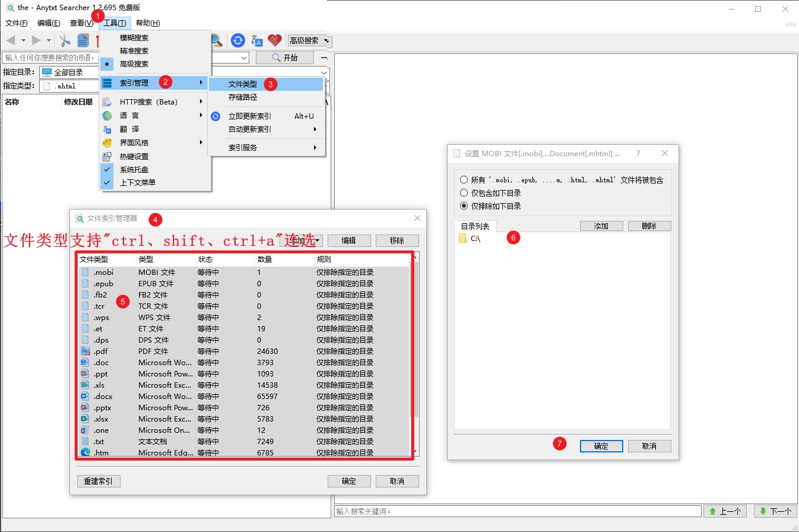The width and height of the screenshot is (799, 532).
Task: Click the scissors cut icon in toolbar
Action: click(x=65, y=40)
